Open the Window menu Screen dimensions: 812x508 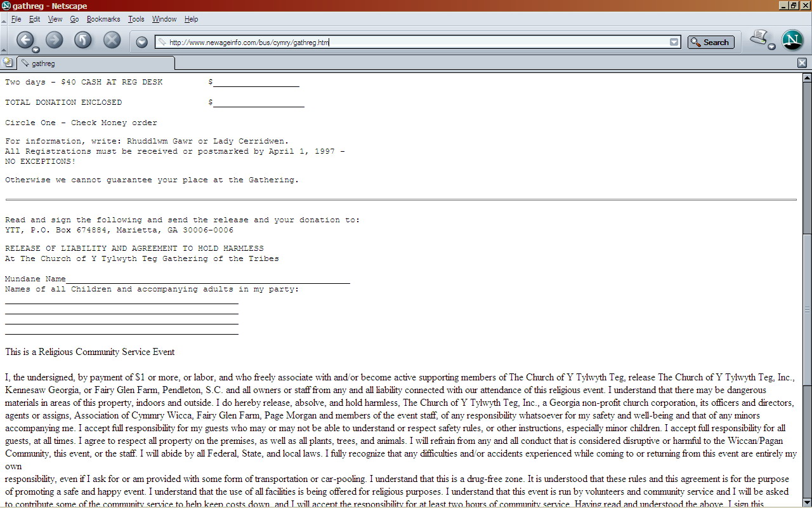(164, 19)
